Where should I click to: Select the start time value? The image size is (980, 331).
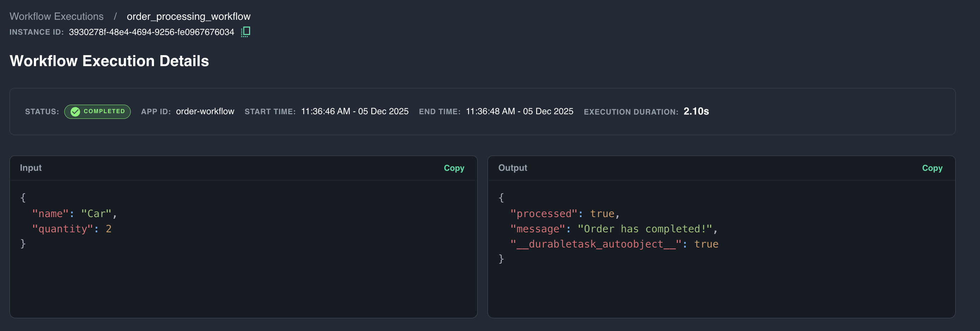tap(354, 111)
